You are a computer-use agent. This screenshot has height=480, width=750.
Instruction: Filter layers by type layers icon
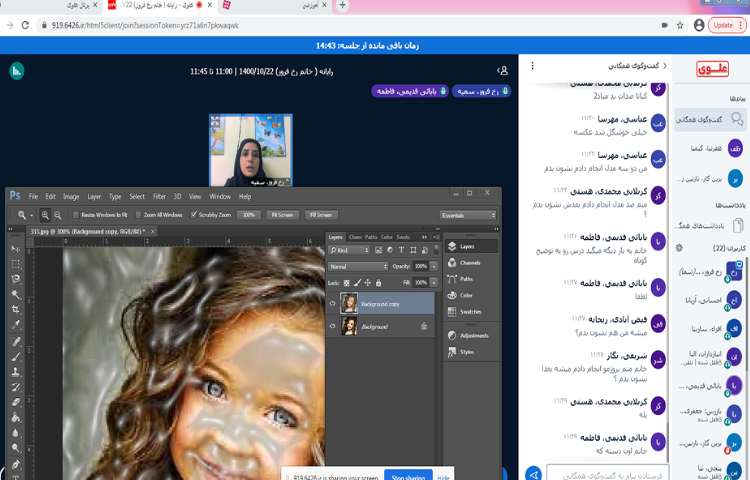tap(401, 250)
